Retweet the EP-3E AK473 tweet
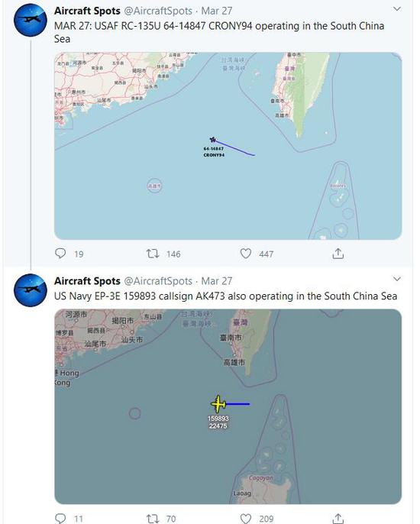 tap(153, 519)
